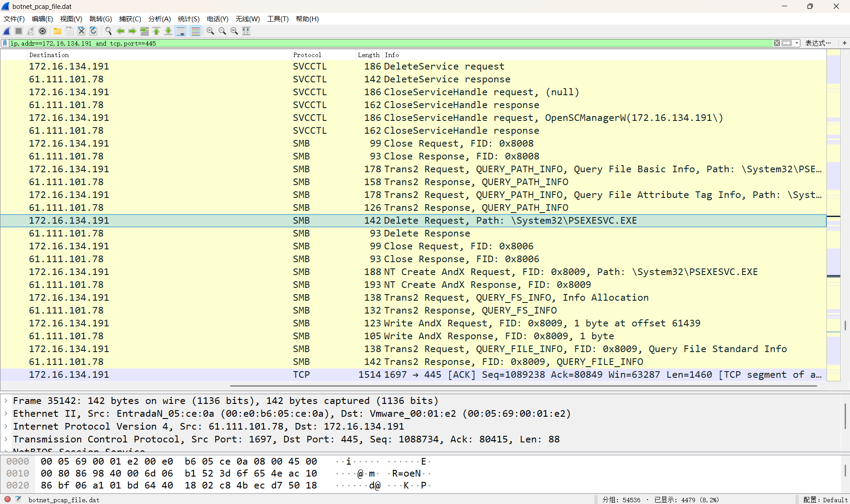This screenshot has height=504, width=850.
Task: Click the packet list intelligent scrollbar minimap
Action: [834, 215]
